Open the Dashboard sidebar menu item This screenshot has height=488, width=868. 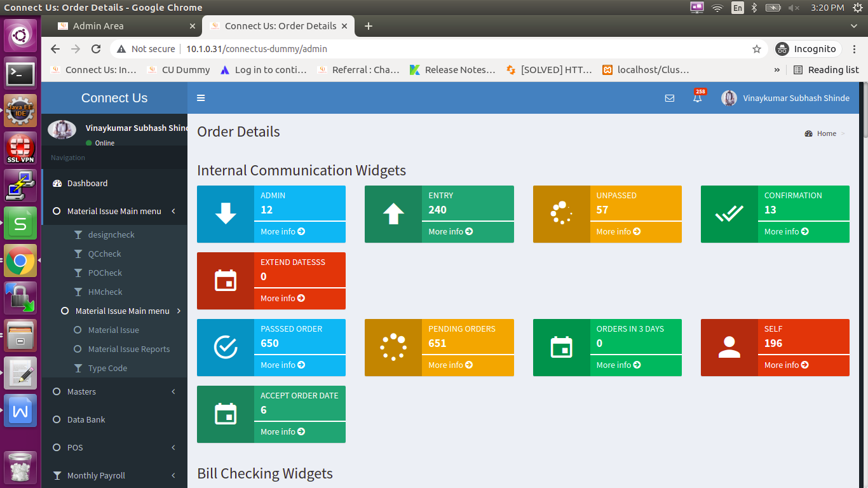[x=114, y=183]
